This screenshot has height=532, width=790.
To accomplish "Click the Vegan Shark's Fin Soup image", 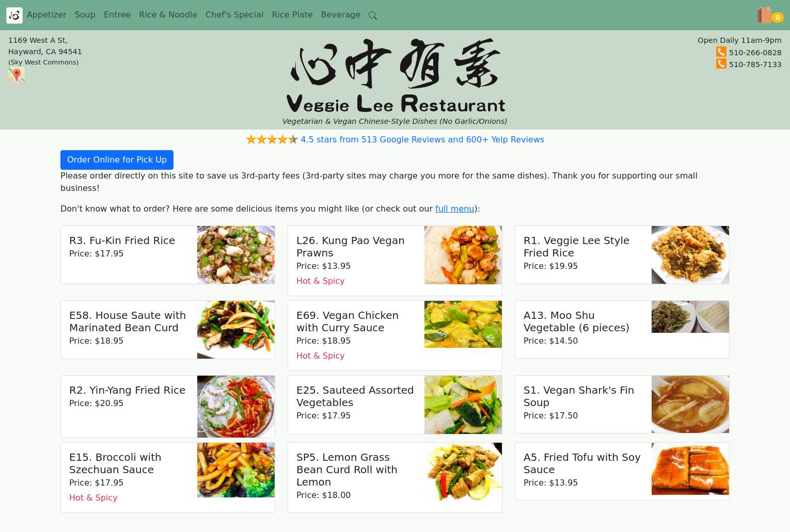I will (690, 404).
